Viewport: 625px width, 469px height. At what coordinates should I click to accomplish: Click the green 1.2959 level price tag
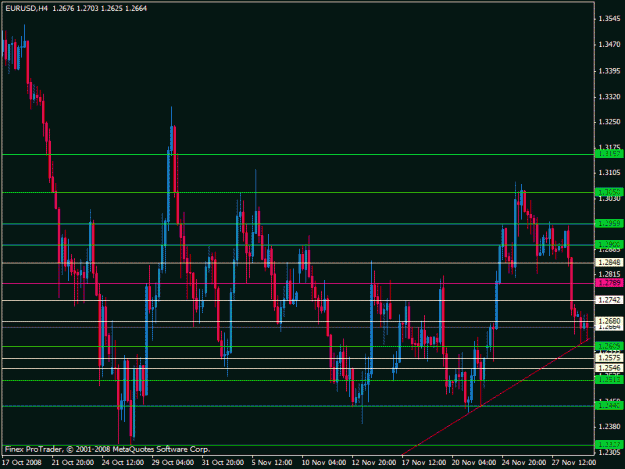(609, 224)
